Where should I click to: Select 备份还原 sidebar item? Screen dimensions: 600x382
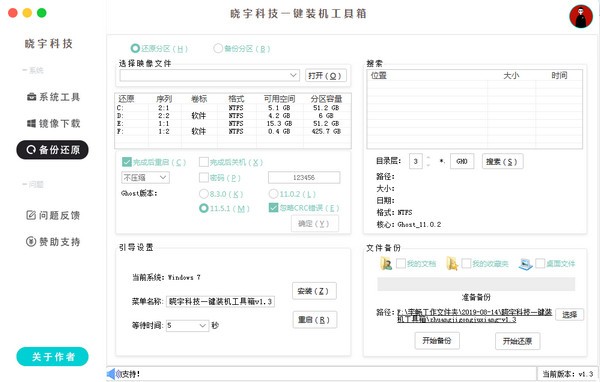(52, 150)
